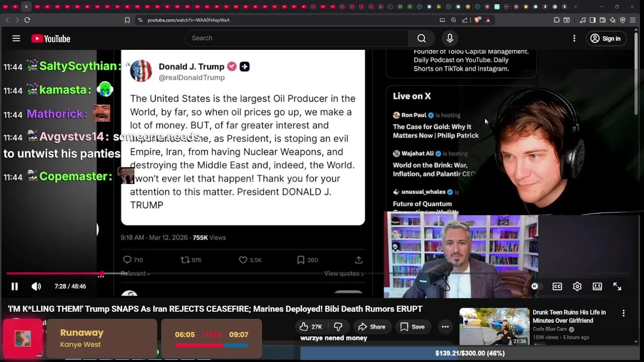The width and height of the screenshot is (644, 362).
Task: Open the extensions puzzle icon
Action: [556, 20]
